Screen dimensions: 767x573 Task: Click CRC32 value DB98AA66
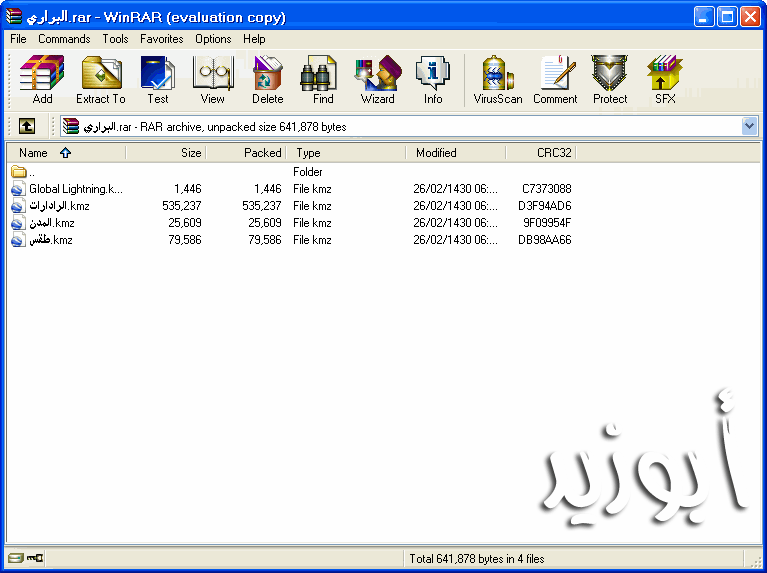[544, 240]
